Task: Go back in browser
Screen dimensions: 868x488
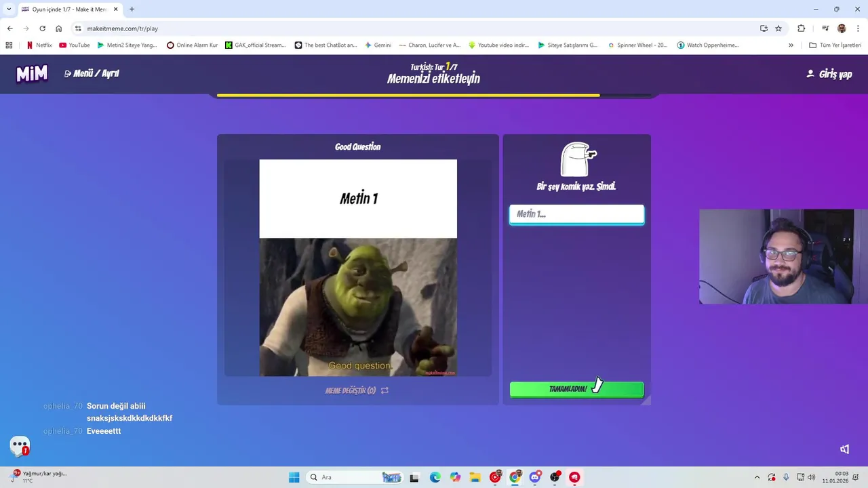Action: (9, 28)
